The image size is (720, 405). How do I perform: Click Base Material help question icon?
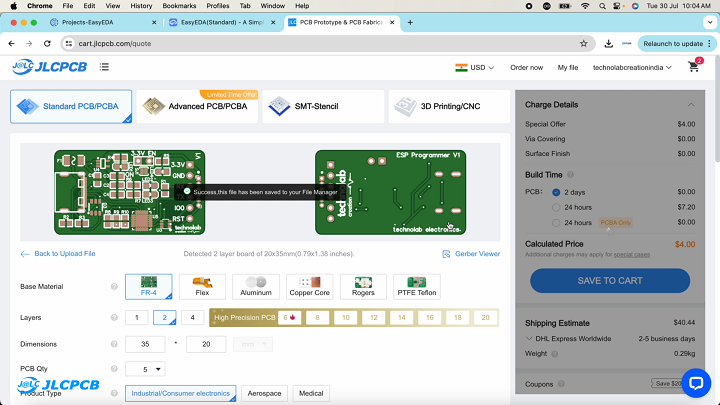pos(114,287)
